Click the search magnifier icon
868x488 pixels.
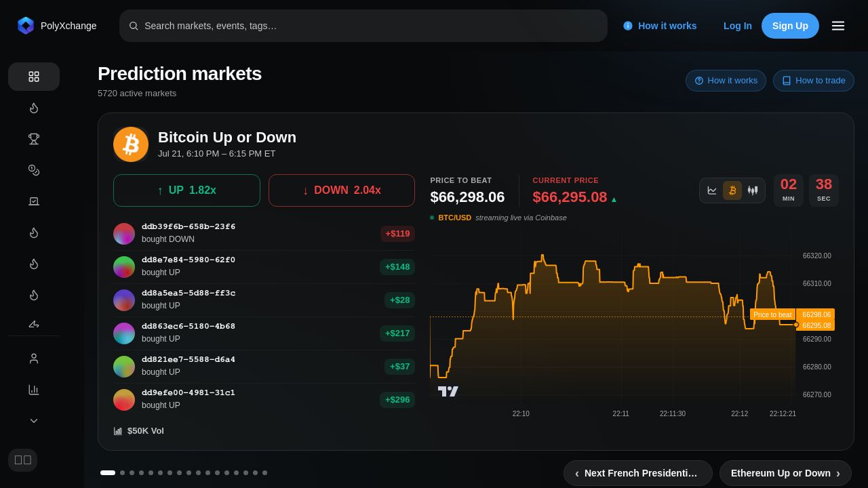coord(134,26)
